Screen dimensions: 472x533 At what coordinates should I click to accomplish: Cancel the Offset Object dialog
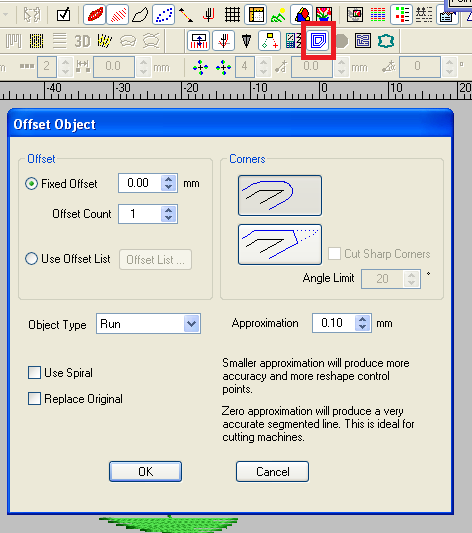pos(273,471)
